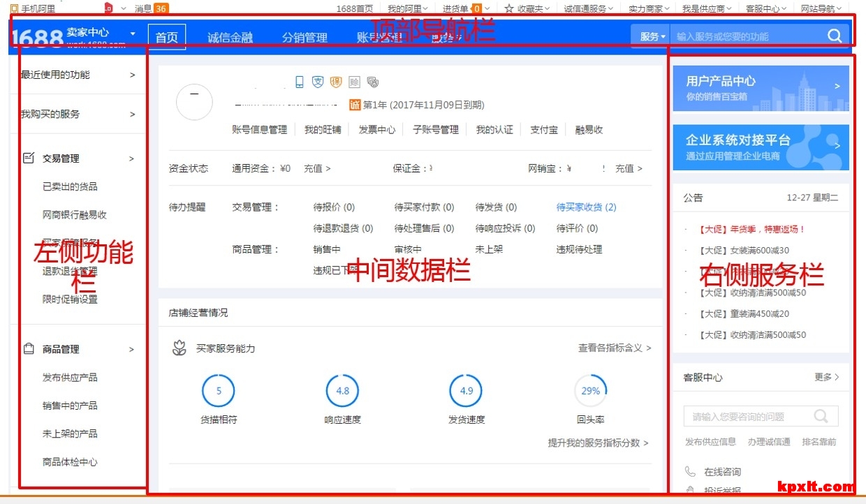Click the 用户产品中心 banner
This screenshot has height=504, width=866.
point(761,88)
